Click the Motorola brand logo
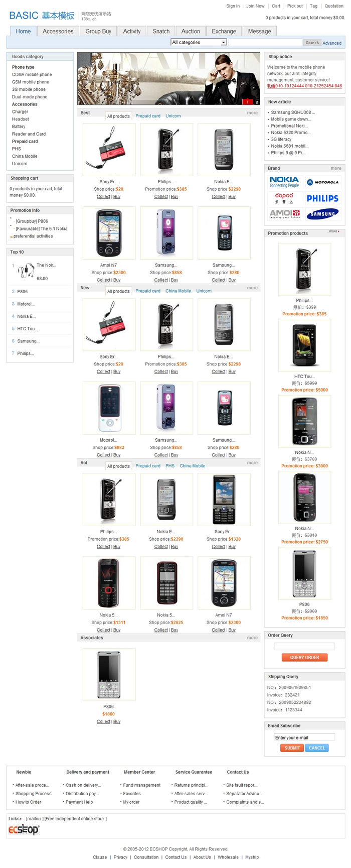This screenshot has height=868, width=351. click(x=322, y=182)
